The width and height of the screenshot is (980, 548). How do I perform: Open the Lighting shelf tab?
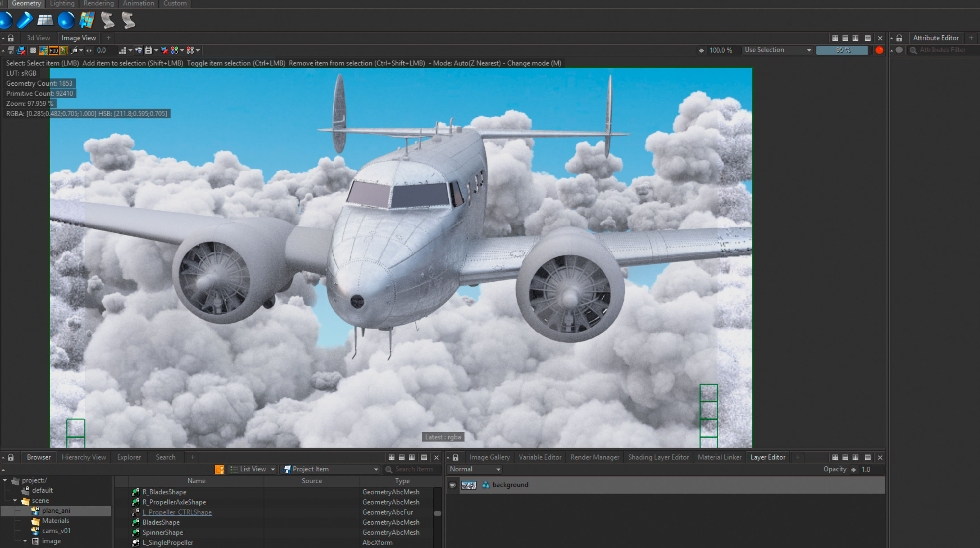[x=62, y=4]
